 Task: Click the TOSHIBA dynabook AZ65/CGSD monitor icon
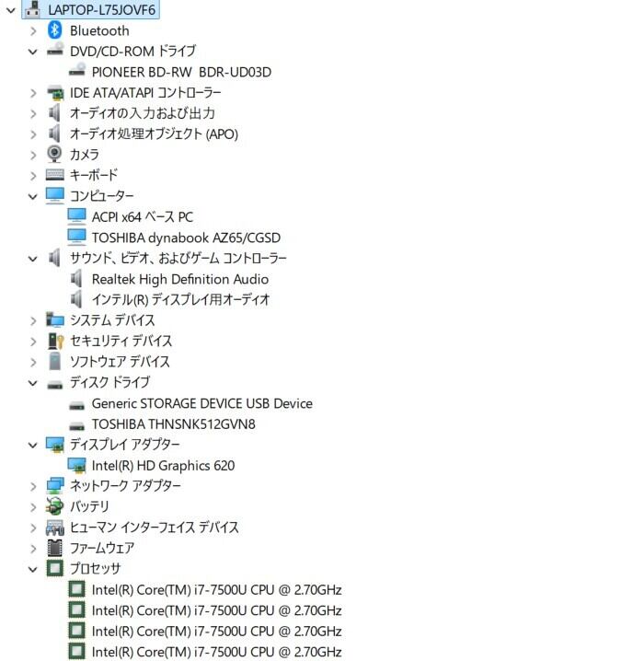[76, 237]
